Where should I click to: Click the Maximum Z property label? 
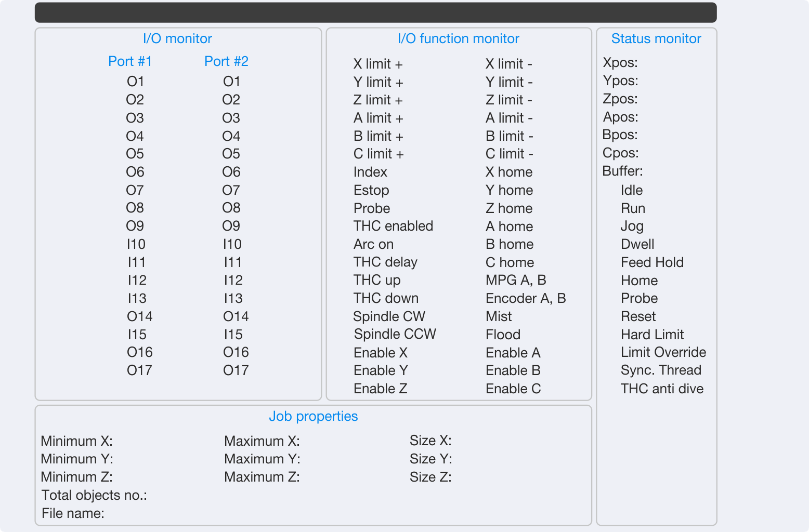pyautogui.click(x=262, y=477)
